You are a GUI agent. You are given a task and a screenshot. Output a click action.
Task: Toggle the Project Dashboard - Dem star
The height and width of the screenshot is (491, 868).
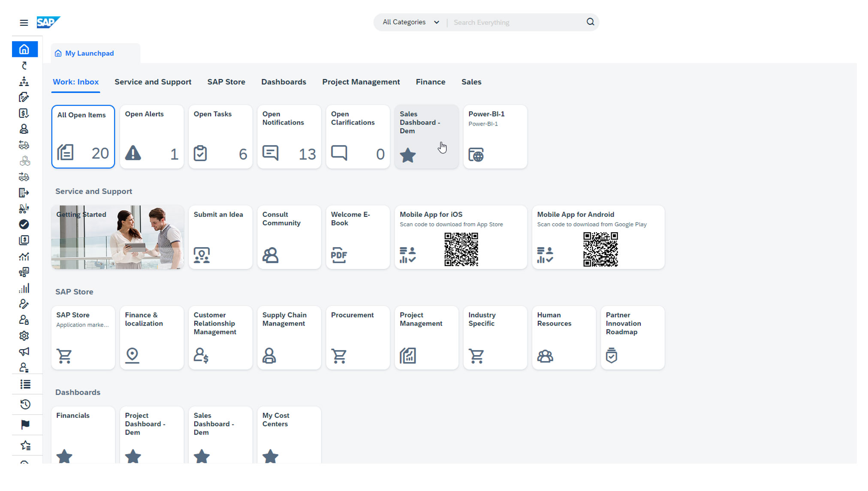click(x=133, y=456)
